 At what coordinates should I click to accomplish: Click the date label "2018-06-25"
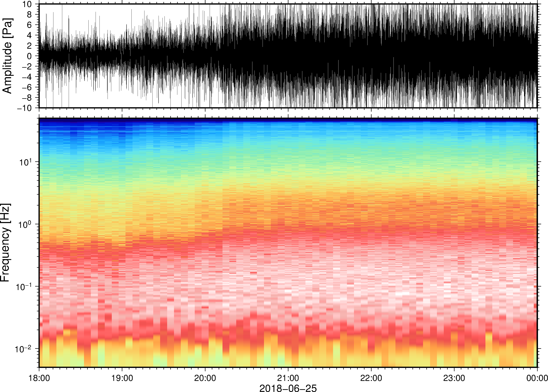pyautogui.click(x=288, y=388)
